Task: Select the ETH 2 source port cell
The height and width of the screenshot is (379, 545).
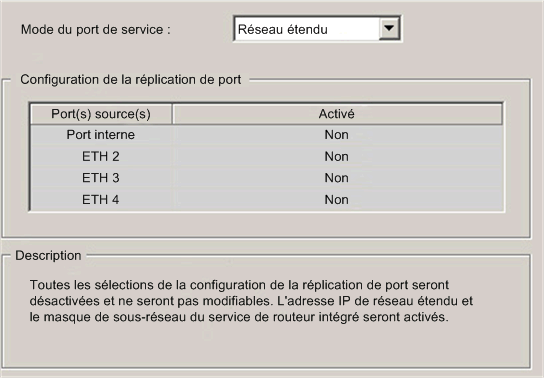Action: (101, 156)
